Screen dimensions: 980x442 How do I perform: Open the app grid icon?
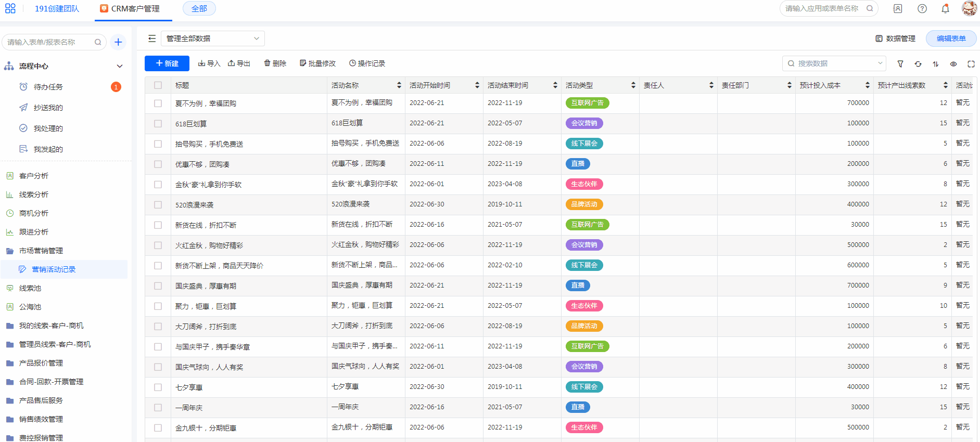tap(10, 9)
